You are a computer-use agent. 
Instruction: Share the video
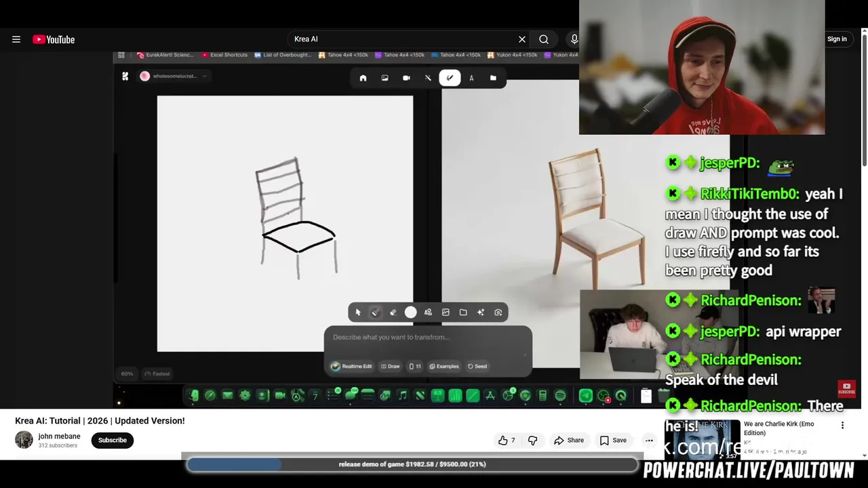(569, 441)
